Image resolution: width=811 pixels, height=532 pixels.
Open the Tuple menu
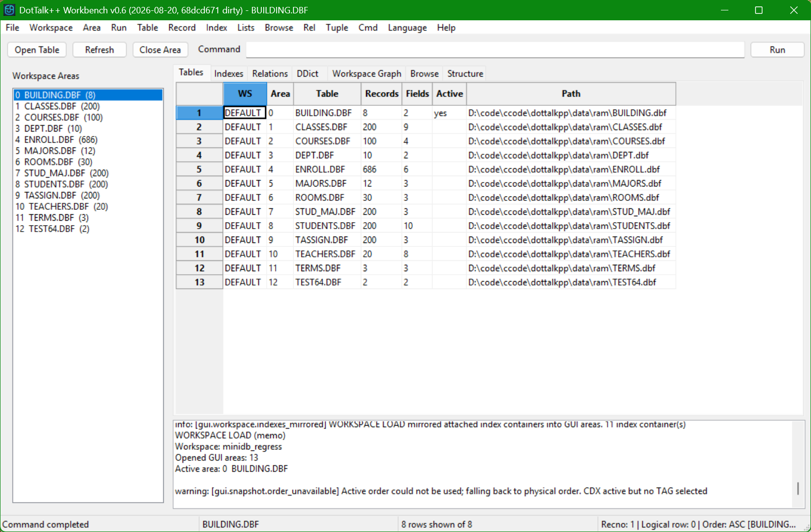(336, 28)
